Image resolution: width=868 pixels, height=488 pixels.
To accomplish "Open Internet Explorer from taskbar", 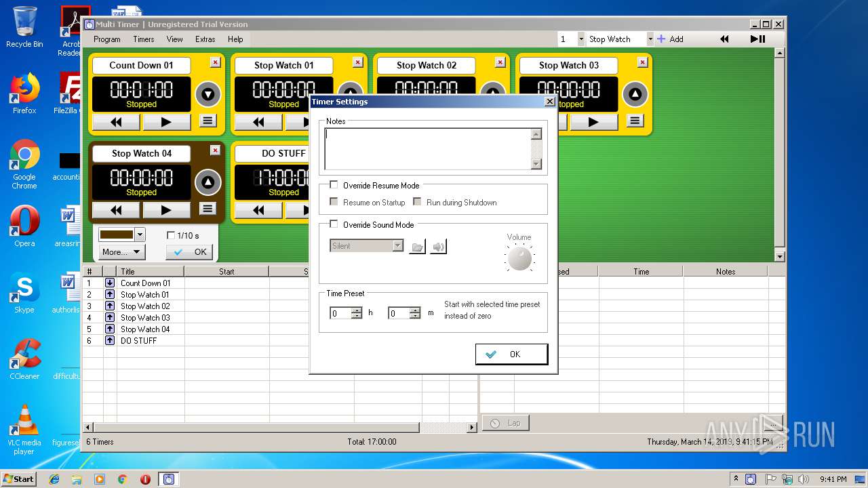I will coord(54,479).
